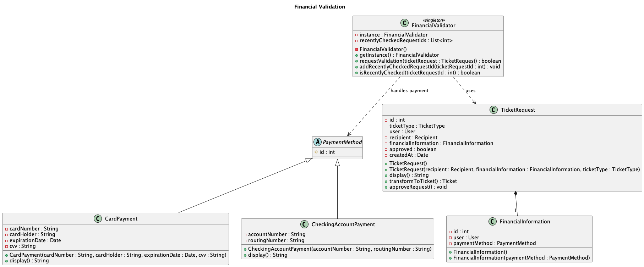Select the FinancialInformation class name
This screenshot has height=267, width=644.
(525, 222)
